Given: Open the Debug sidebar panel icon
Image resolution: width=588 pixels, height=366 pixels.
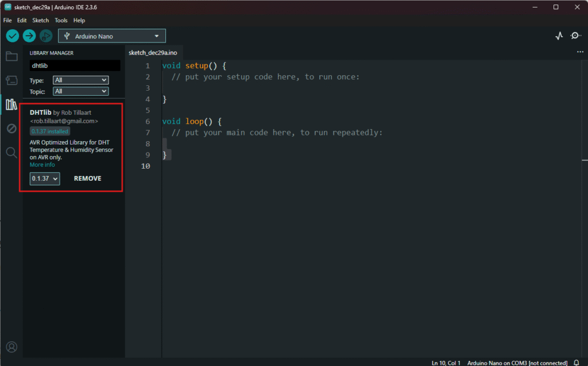Looking at the screenshot, I should [x=11, y=129].
